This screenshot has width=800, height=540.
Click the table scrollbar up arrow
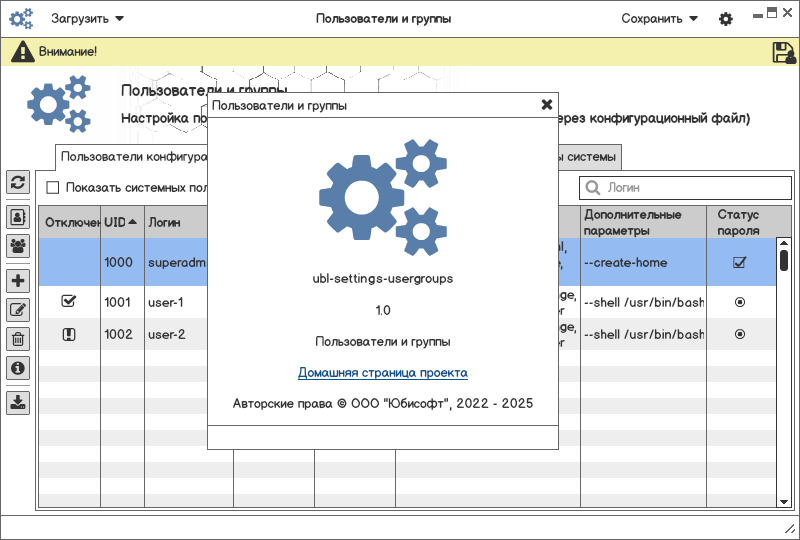784,243
